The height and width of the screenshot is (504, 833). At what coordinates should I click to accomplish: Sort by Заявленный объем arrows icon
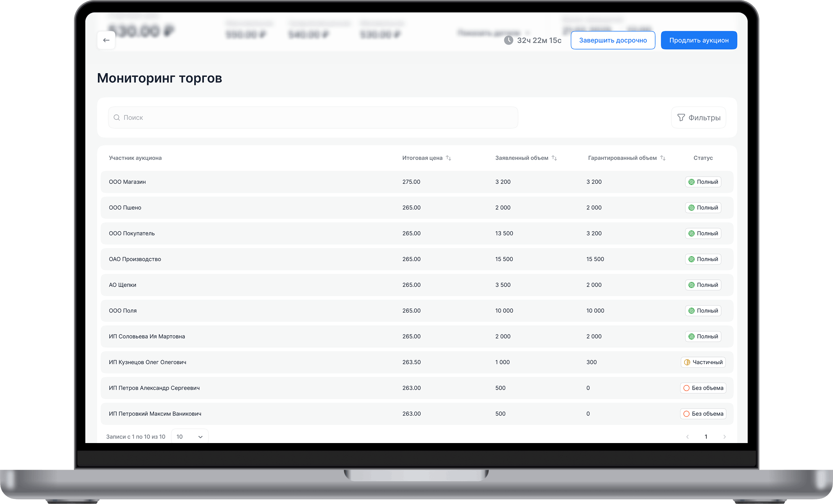[x=554, y=158]
